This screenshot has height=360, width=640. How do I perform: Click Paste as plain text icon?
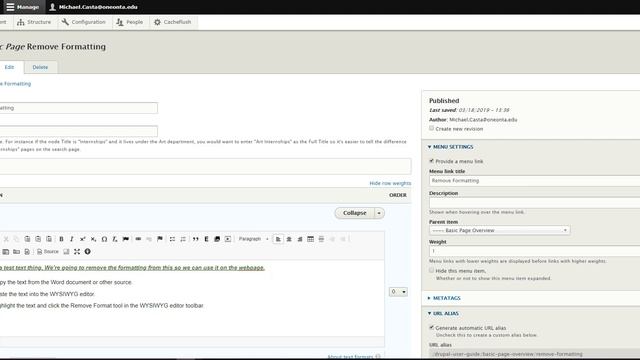click(x=38, y=239)
